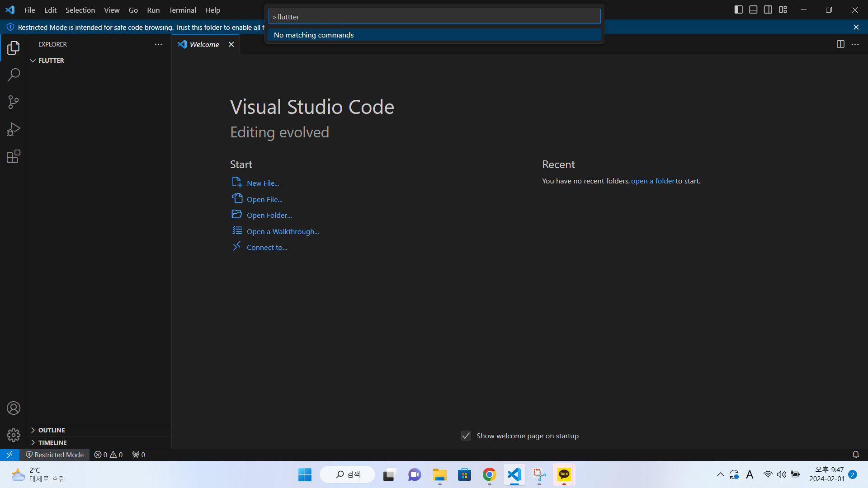Viewport: 868px width, 488px height.
Task: Open the Help menu
Action: 212,10
